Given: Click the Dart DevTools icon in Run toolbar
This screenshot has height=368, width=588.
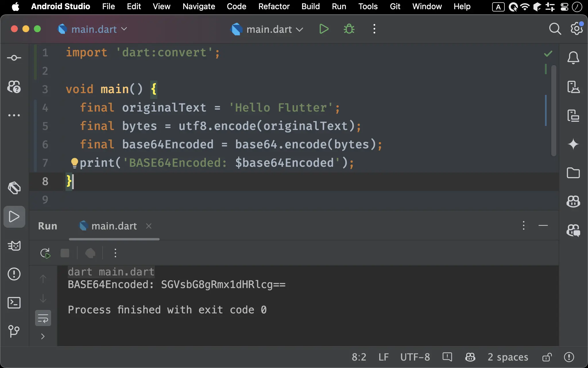Looking at the screenshot, I should (x=90, y=253).
